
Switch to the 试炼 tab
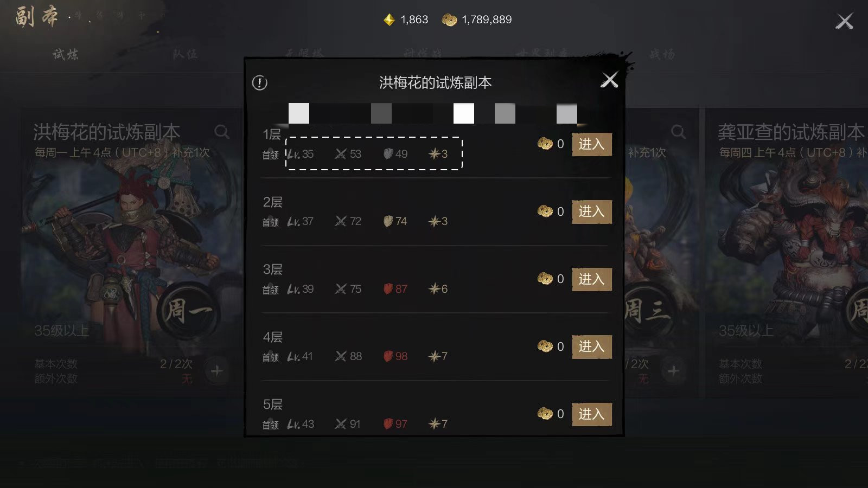pyautogui.click(x=66, y=54)
